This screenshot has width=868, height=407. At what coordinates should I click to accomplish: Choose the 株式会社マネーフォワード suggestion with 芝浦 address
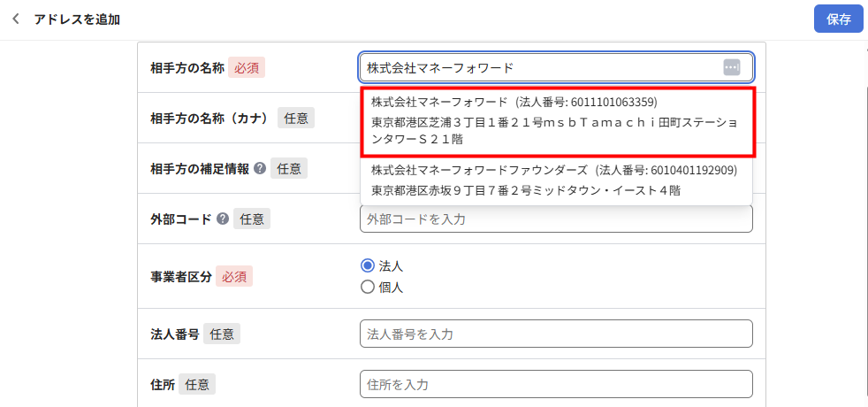556,120
